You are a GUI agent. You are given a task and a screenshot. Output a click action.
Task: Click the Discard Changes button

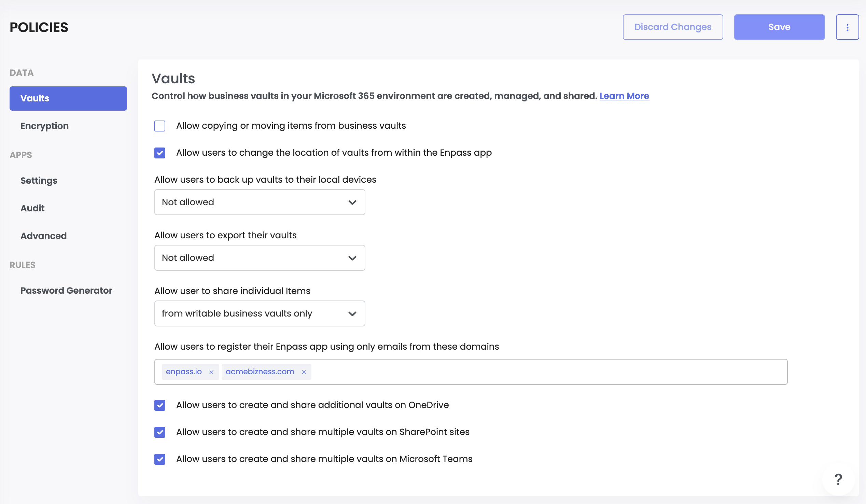pos(672,27)
